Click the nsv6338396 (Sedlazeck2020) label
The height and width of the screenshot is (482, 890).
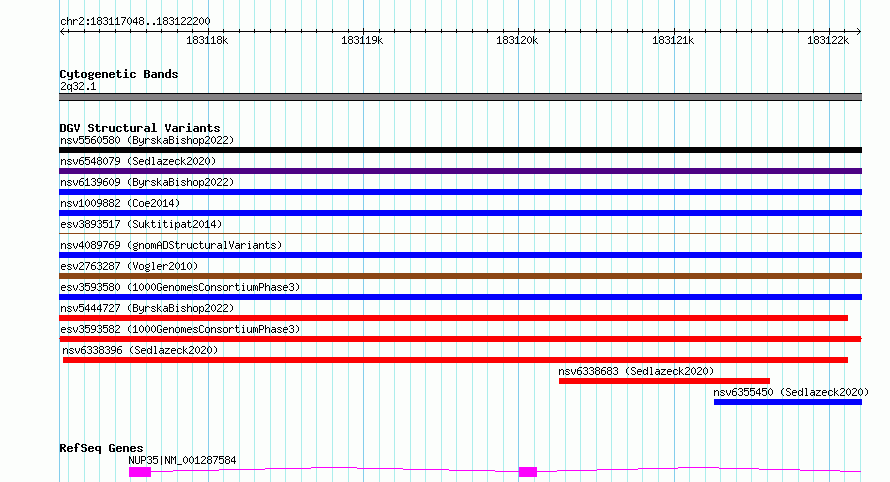tap(140, 350)
